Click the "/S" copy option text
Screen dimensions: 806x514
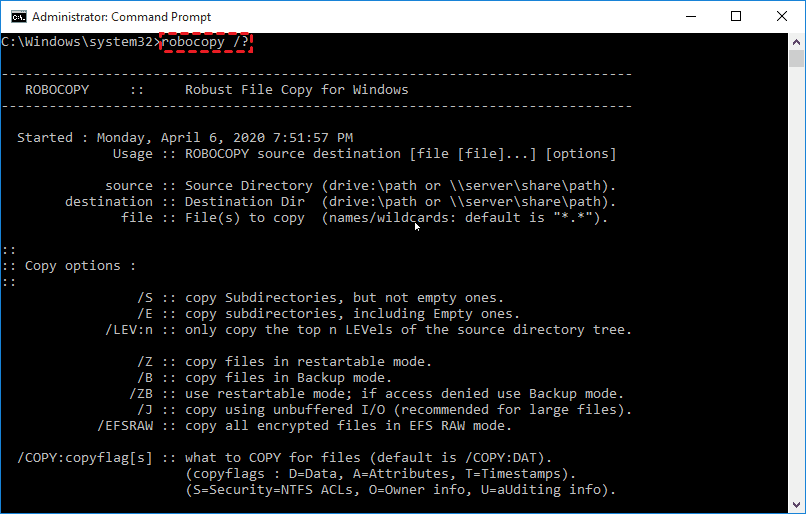(x=145, y=298)
